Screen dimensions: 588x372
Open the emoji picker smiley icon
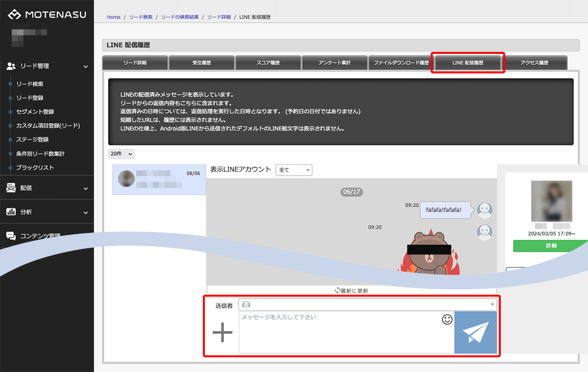click(447, 320)
